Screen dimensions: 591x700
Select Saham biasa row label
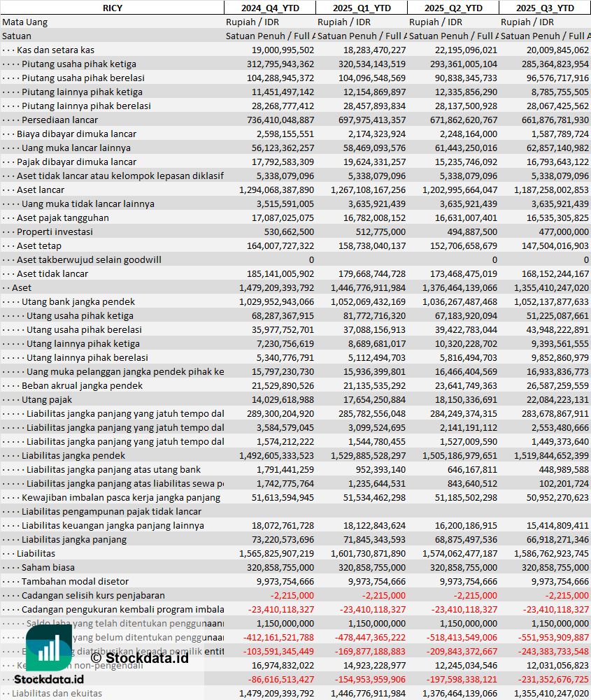(48, 567)
